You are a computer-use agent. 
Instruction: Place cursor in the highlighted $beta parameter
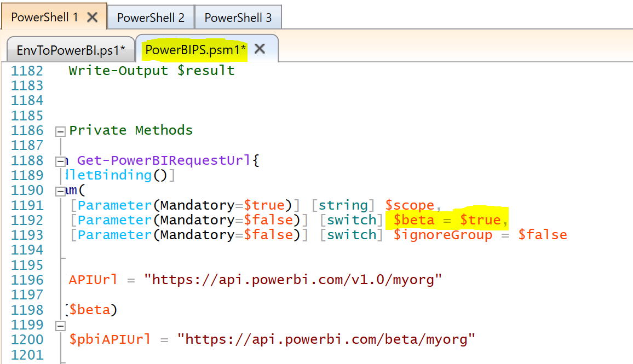coord(415,219)
